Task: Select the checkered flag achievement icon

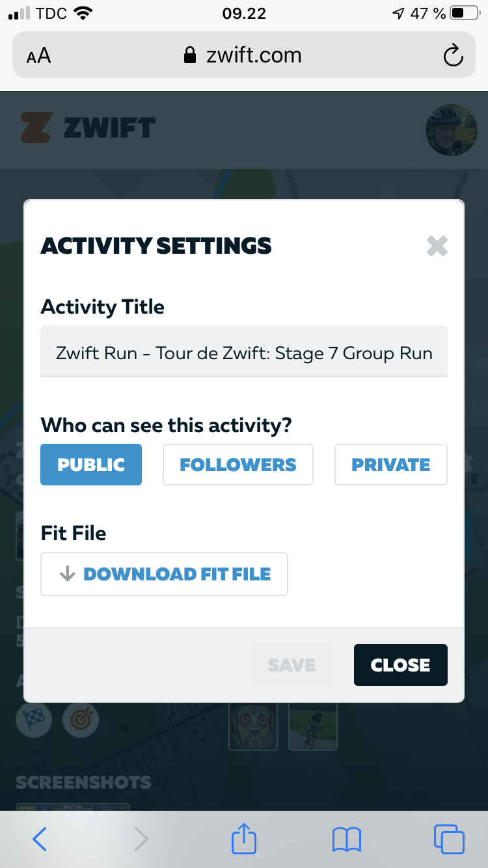Action: (34, 720)
